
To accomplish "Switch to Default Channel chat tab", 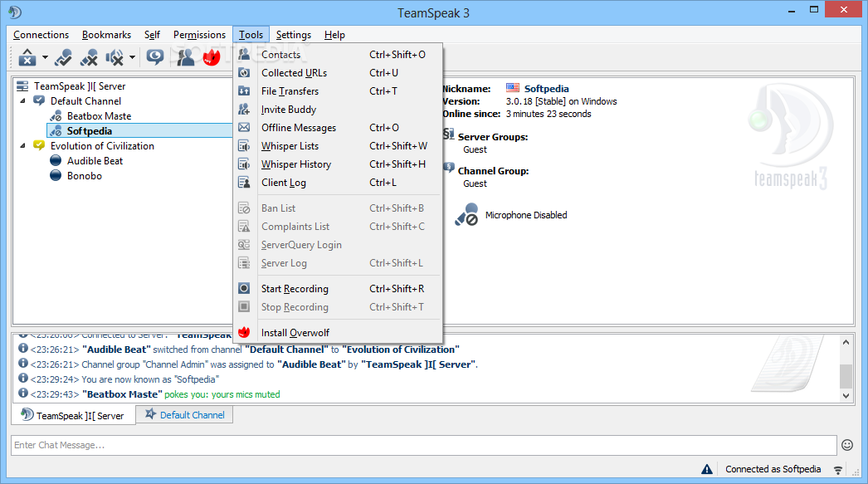I will click(184, 415).
